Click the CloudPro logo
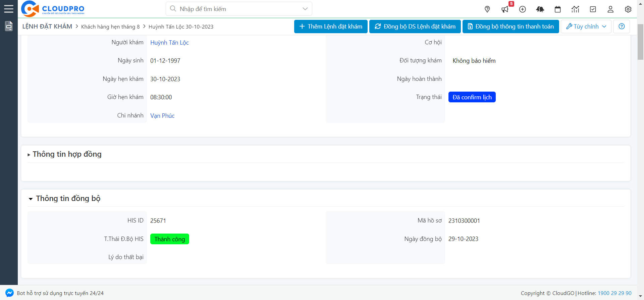Image resolution: width=644 pixels, height=300 pixels. pos(53,9)
